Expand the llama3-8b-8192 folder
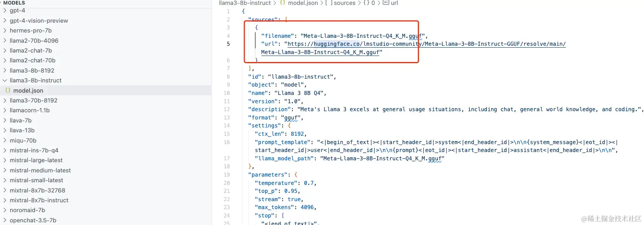 [x=5, y=70]
